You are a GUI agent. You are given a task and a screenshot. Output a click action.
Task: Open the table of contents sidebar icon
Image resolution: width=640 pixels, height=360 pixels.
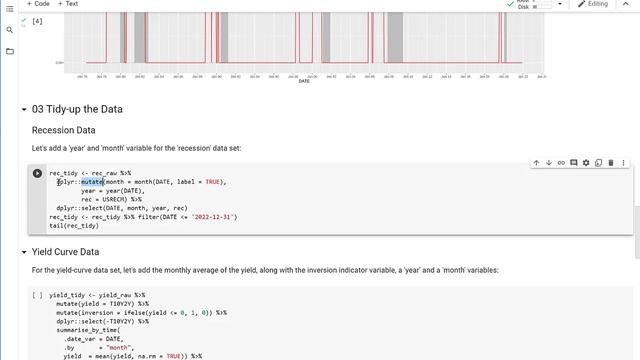coord(10,9)
